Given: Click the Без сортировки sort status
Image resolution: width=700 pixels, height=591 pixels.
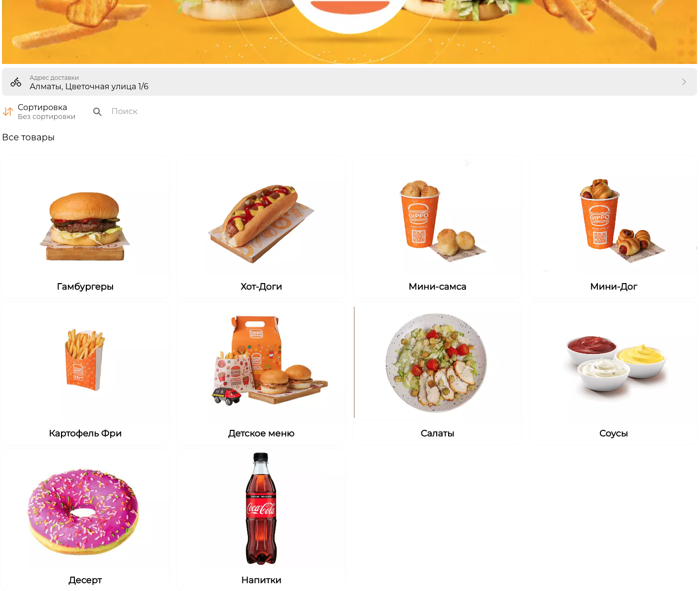Looking at the screenshot, I should coord(47,117).
